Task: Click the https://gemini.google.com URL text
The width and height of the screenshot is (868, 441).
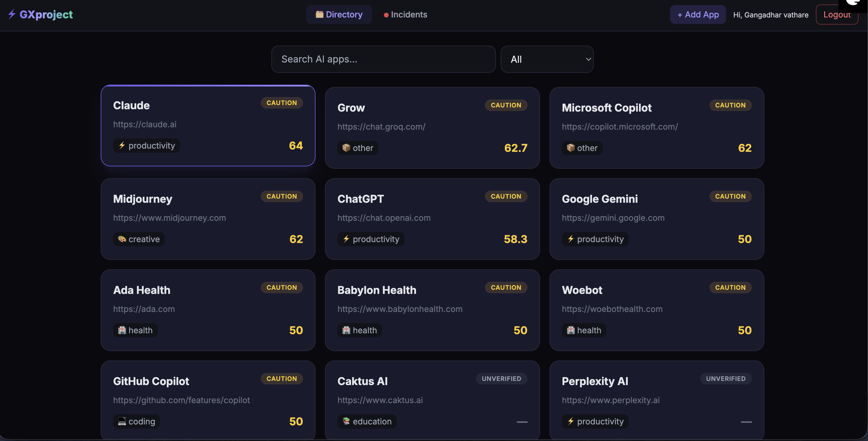Action: click(613, 218)
